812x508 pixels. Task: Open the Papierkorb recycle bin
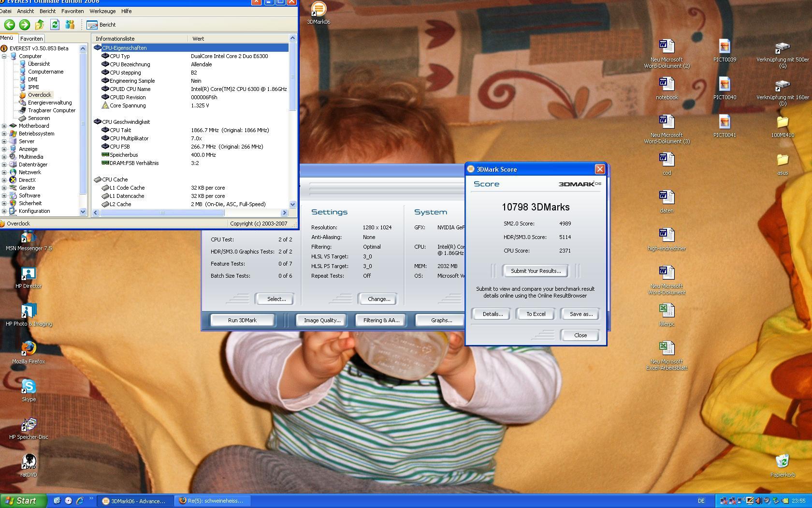pyautogui.click(x=783, y=466)
